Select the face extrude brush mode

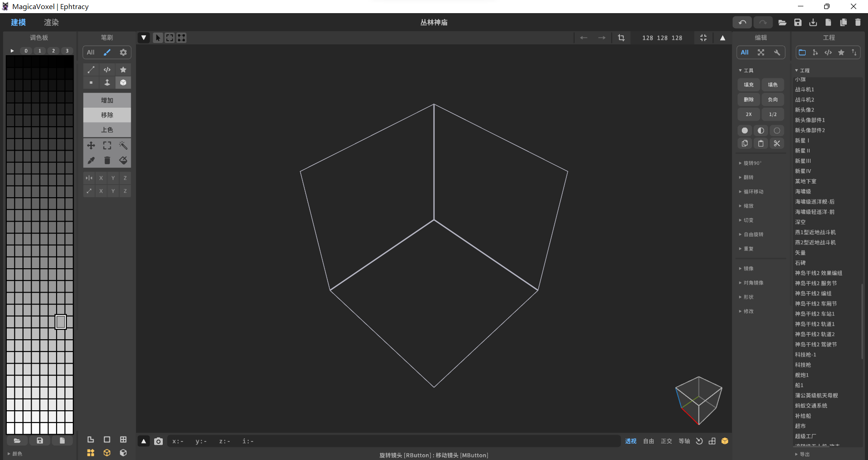pyautogui.click(x=107, y=83)
